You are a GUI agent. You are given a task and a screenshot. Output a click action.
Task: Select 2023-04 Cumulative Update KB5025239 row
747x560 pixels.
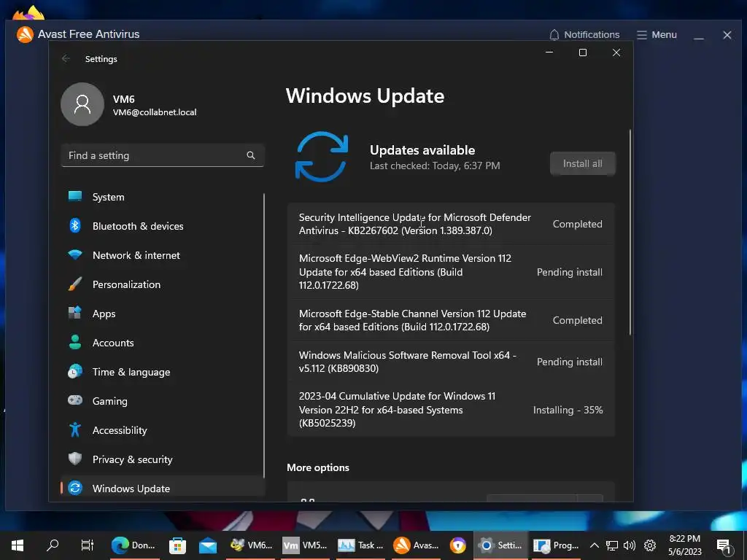tap(451, 410)
